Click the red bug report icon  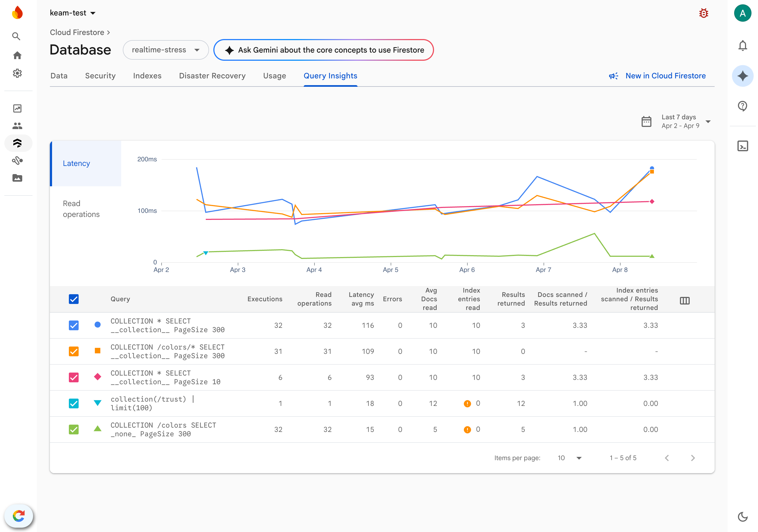704,13
